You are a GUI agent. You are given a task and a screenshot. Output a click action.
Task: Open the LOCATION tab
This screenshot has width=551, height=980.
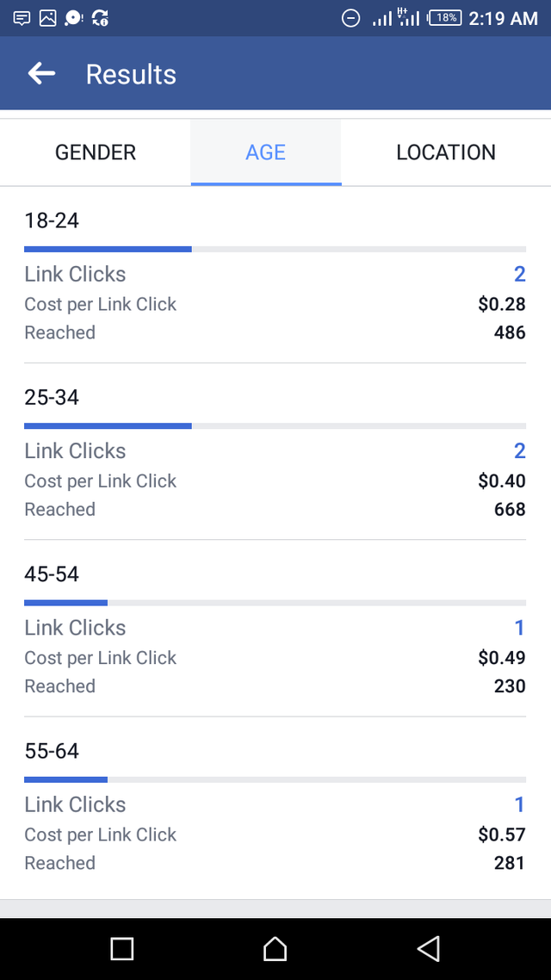(x=446, y=152)
